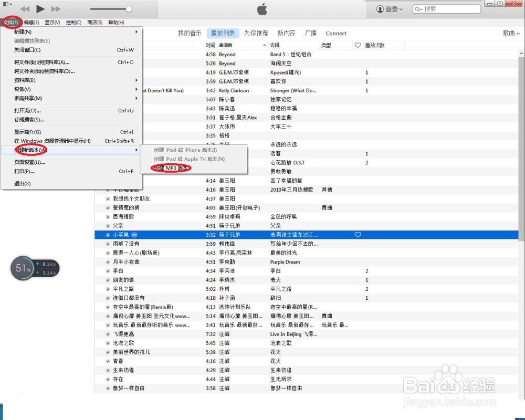Image resolution: width=525 pixels, height=420 pixels.
Task: Open the 歌曲 view dropdown
Action: pyautogui.click(x=511, y=33)
